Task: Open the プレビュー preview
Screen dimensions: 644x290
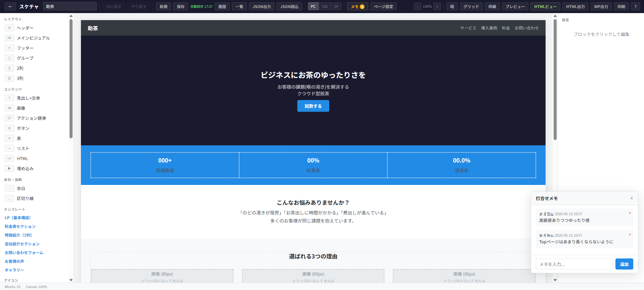Action: [x=515, y=6]
